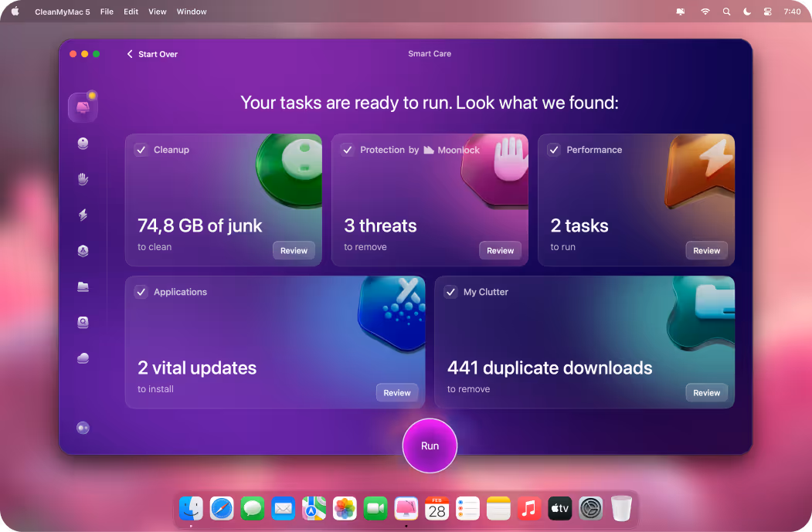Open the File menu
The height and width of the screenshot is (532, 812).
[107, 12]
